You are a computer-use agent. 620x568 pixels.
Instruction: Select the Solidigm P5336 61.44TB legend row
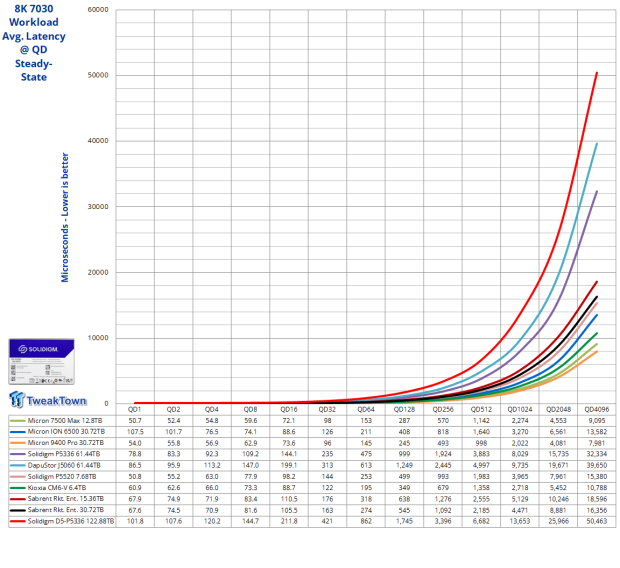(62, 454)
